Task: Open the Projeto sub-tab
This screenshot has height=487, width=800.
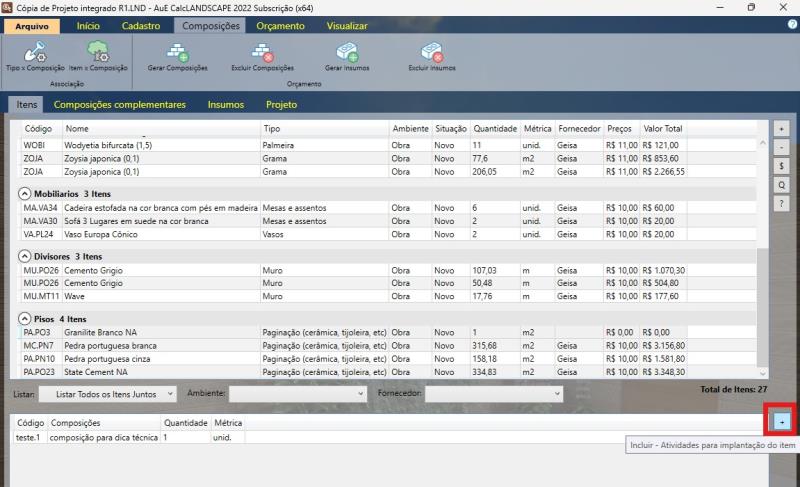Action: [x=281, y=105]
